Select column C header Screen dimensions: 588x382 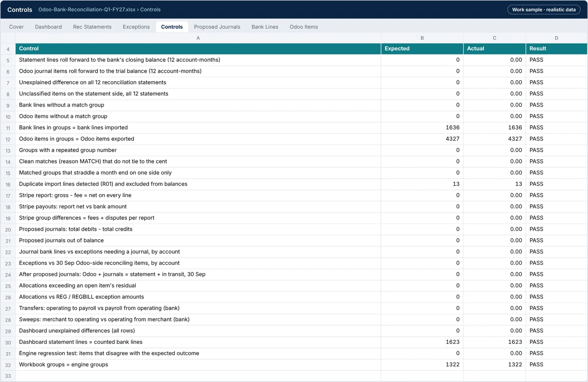(x=494, y=38)
